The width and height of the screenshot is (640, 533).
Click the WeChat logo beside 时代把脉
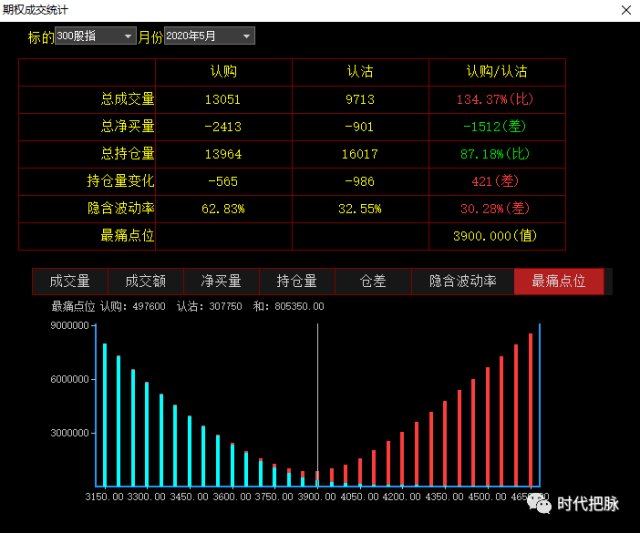[x=541, y=504]
